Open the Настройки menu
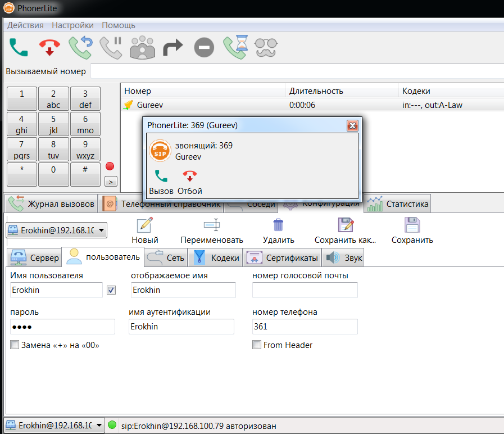The height and width of the screenshot is (434, 504). pyautogui.click(x=72, y=25)
